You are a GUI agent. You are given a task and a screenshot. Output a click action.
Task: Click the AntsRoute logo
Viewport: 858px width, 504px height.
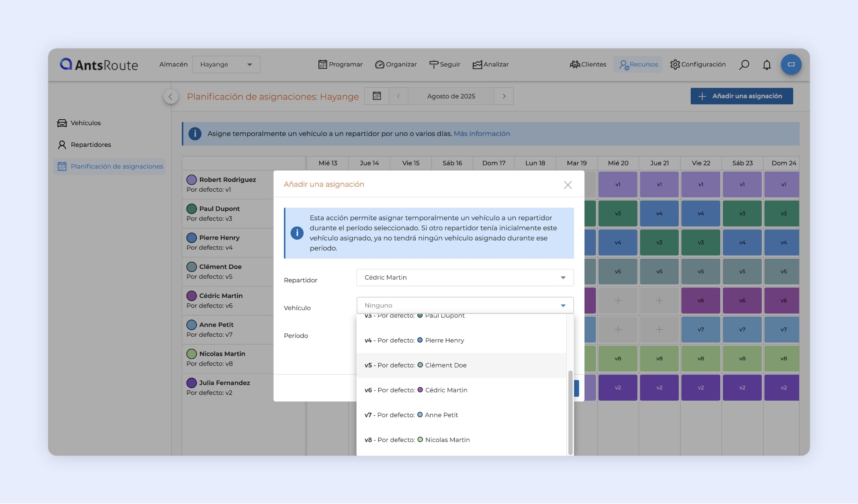point(99,64)
